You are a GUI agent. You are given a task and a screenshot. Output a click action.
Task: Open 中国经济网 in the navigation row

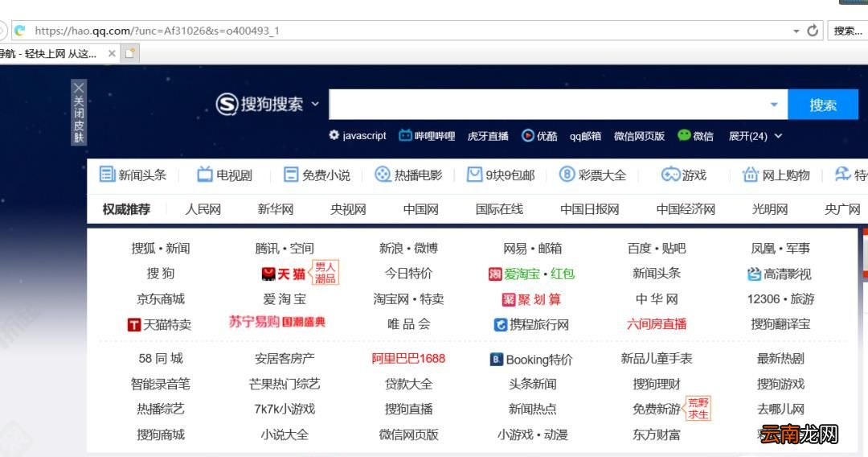[686, 209]
